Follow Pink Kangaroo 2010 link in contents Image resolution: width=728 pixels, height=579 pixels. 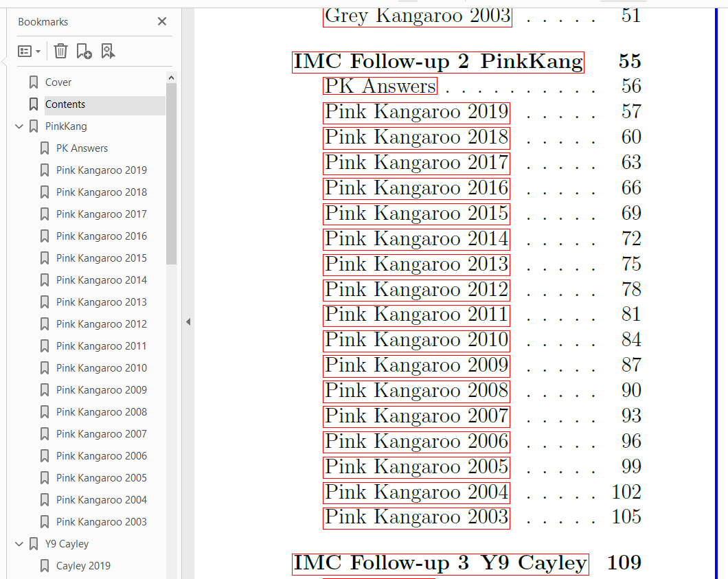click(416, 341)
